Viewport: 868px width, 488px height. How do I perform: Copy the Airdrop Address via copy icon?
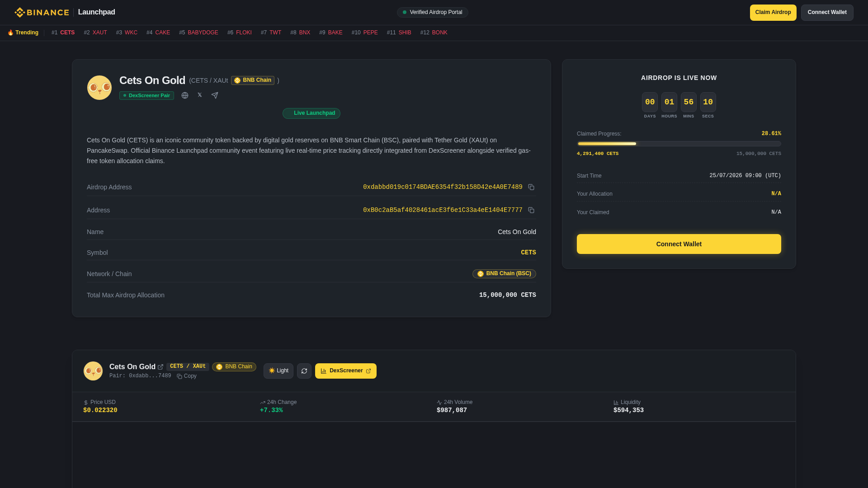click(531, 187)
